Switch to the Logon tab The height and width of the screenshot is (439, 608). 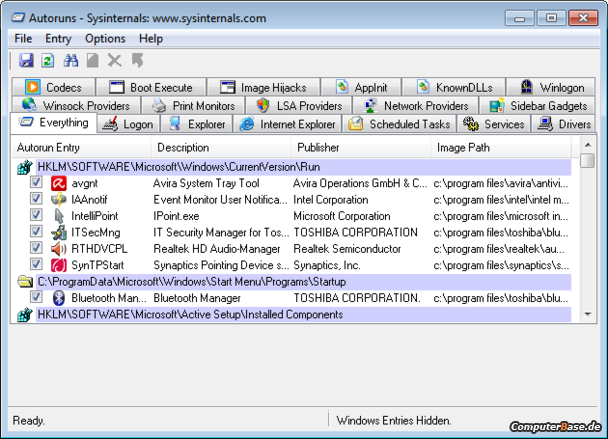128,124
